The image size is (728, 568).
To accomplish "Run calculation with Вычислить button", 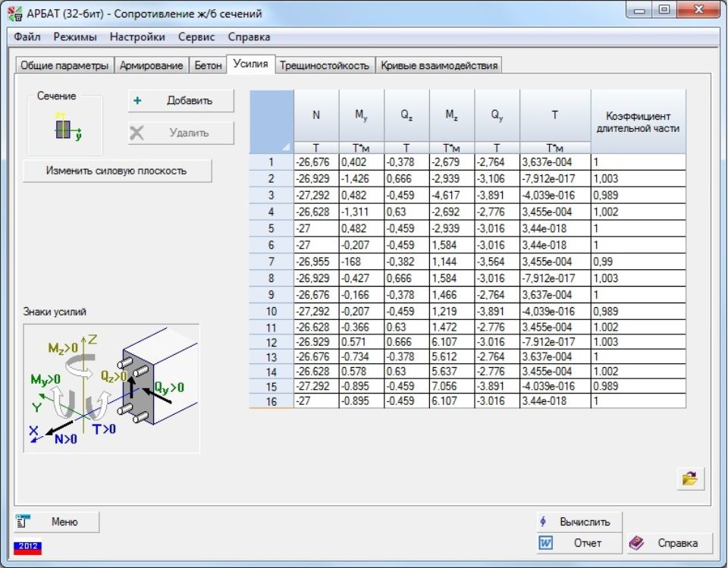I will coord(579,522).
